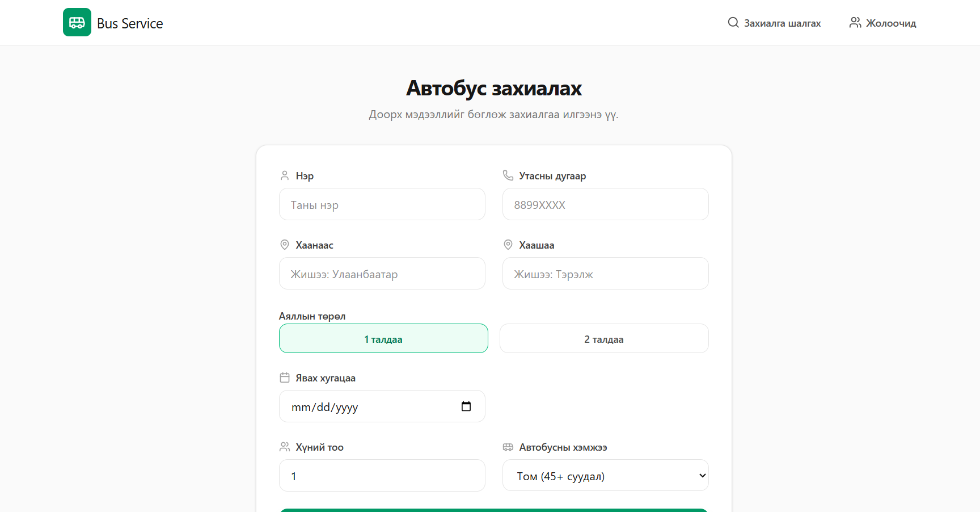Open the calendar picker in the date field
The image size is (980, 512).
[x=466, y=406]
